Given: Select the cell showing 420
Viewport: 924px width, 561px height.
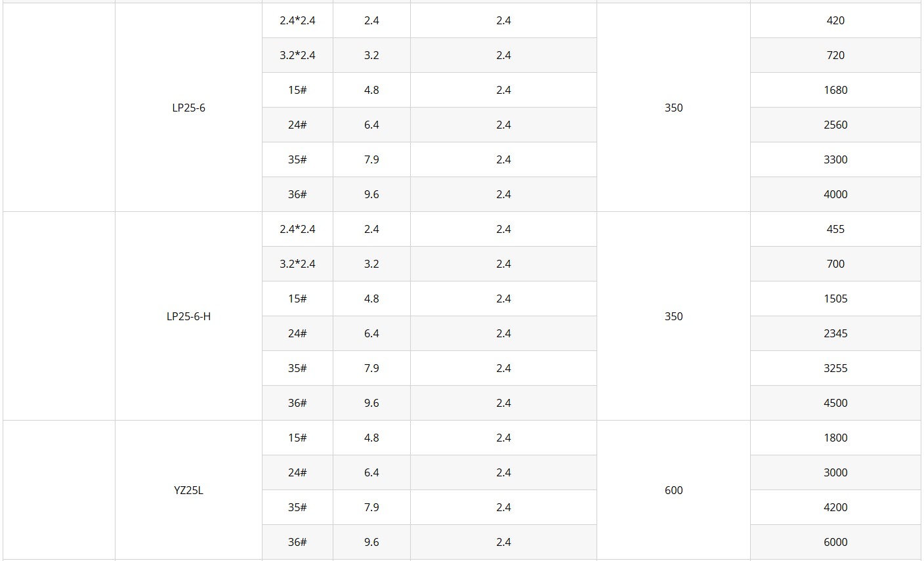Looking at the screenshot, I should point(835,20).
